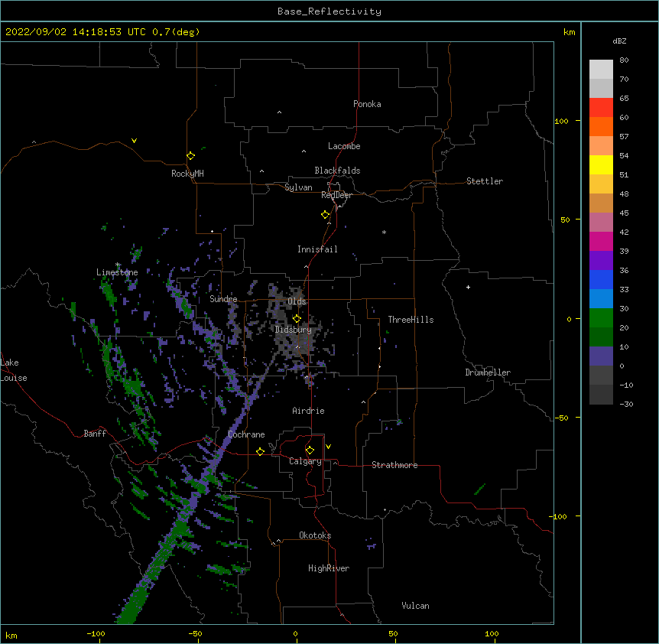The image size is (659, 644).
Task: Click the yellow diamond marker above RockyMH
Action: [190, 156]
